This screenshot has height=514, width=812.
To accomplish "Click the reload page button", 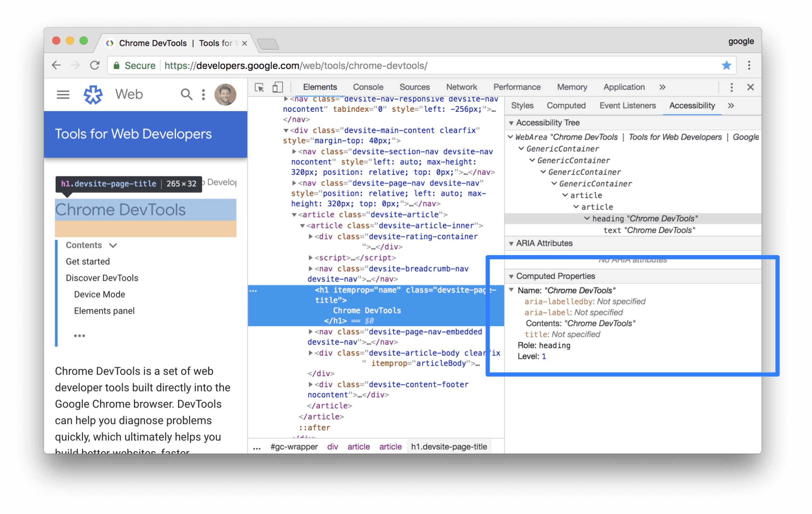I will 95,66.
